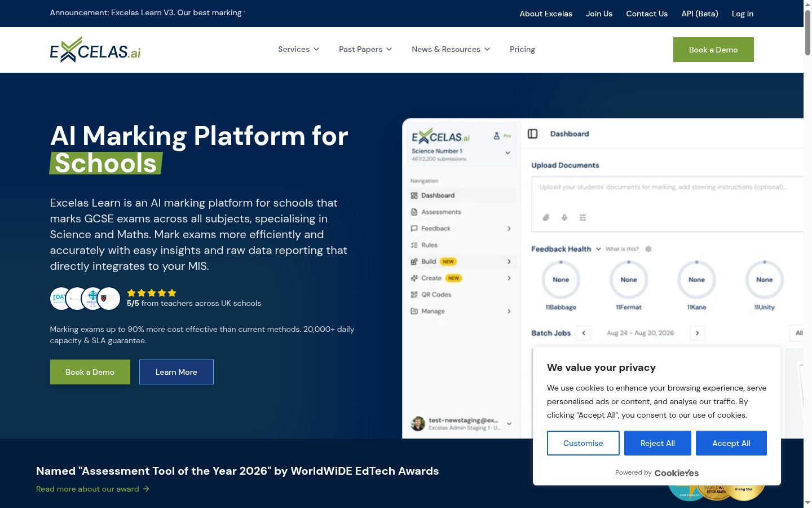Go to previous week in Batch Jobs
This screenshot has width=812, height=508.
tap(584, 333)
